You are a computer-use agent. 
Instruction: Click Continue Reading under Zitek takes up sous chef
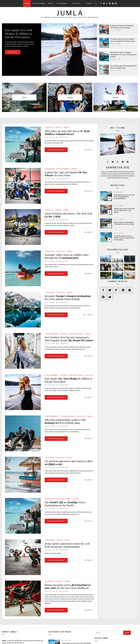(x=56, y=150)
